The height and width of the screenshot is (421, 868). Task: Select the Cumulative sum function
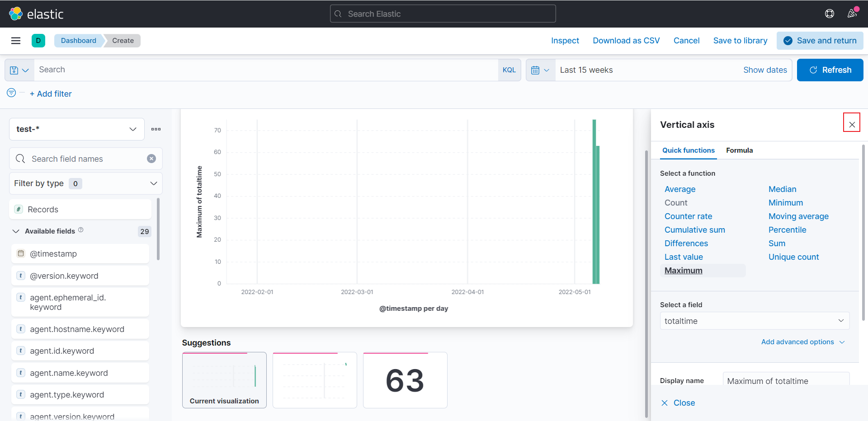click(695, 230)
